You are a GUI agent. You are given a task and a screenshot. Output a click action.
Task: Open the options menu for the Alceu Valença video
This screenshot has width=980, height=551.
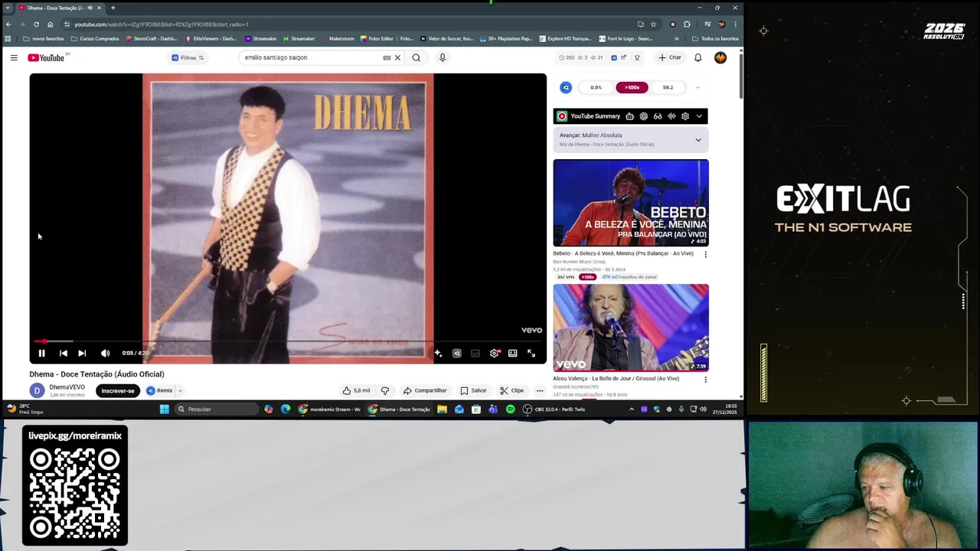point(705,379)
